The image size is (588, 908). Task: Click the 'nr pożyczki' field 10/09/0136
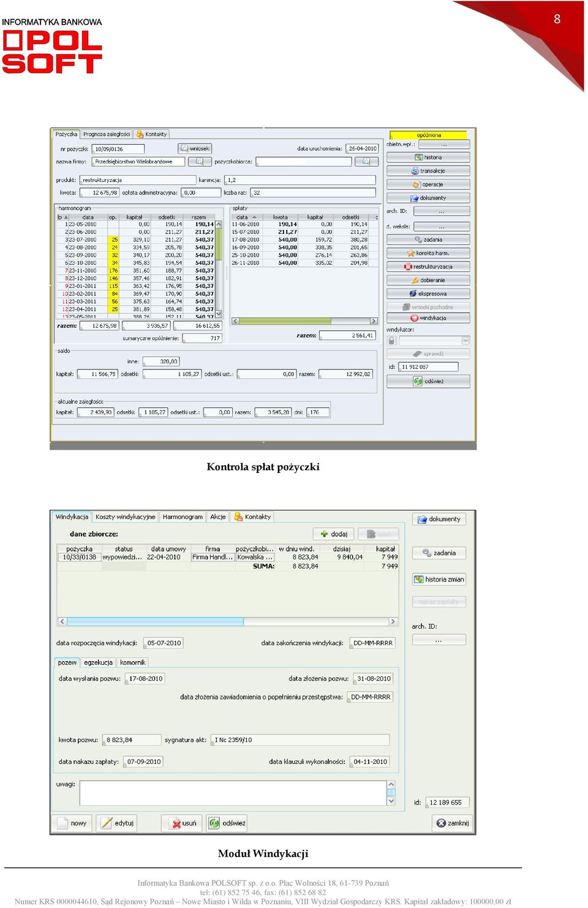pos(118,149)
